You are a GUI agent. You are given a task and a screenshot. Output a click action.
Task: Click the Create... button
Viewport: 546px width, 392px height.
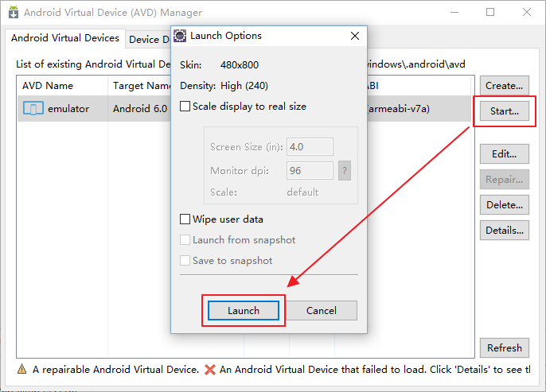(505, 86)
